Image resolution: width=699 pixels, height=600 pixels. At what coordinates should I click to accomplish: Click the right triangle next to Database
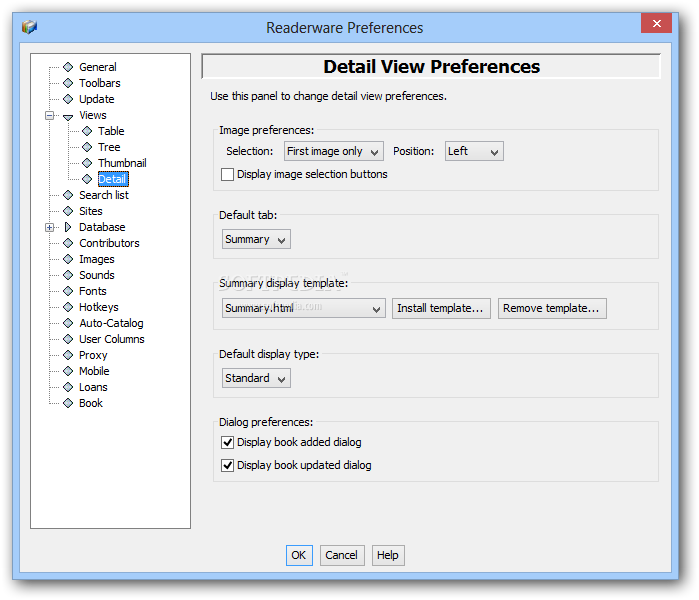(68, 227)
